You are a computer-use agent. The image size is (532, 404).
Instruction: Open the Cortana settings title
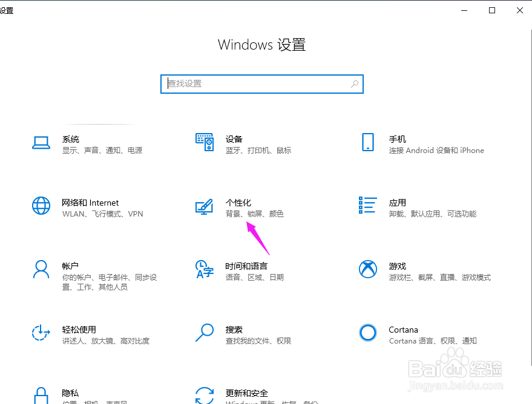tap(404, 330)
